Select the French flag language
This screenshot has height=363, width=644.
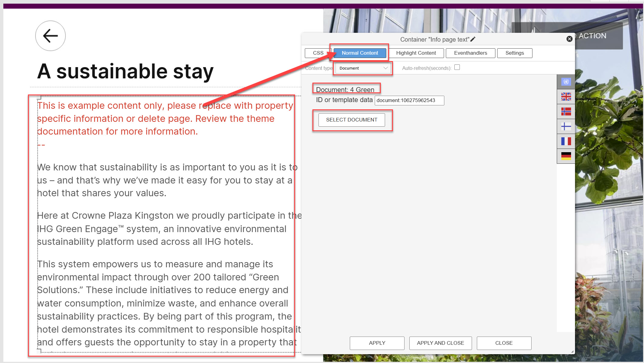pyautogui.click(x=566, y=141)
